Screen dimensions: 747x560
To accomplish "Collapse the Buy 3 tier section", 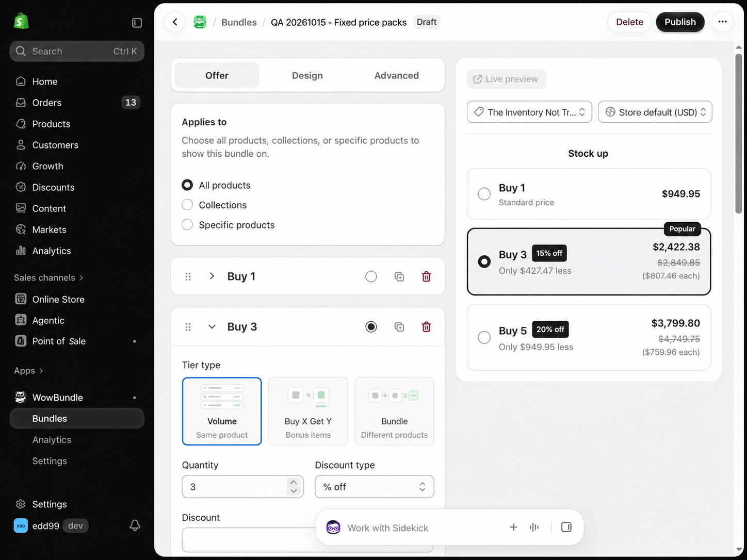I will (x=212, y=327).
